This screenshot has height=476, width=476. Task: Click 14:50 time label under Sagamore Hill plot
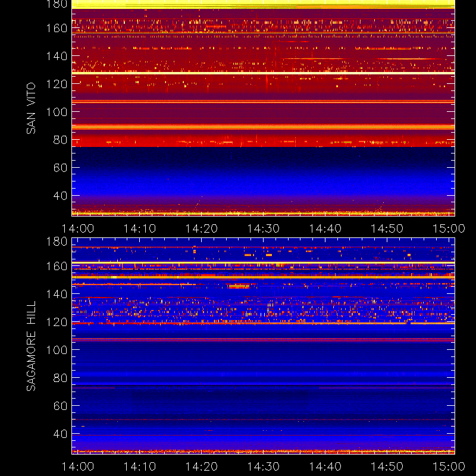[387, 466]
